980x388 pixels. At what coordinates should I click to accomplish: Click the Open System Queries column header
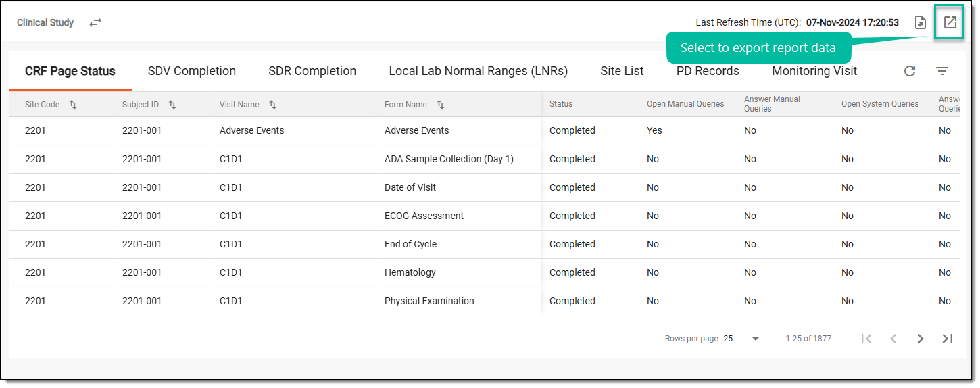click(880, 104)
